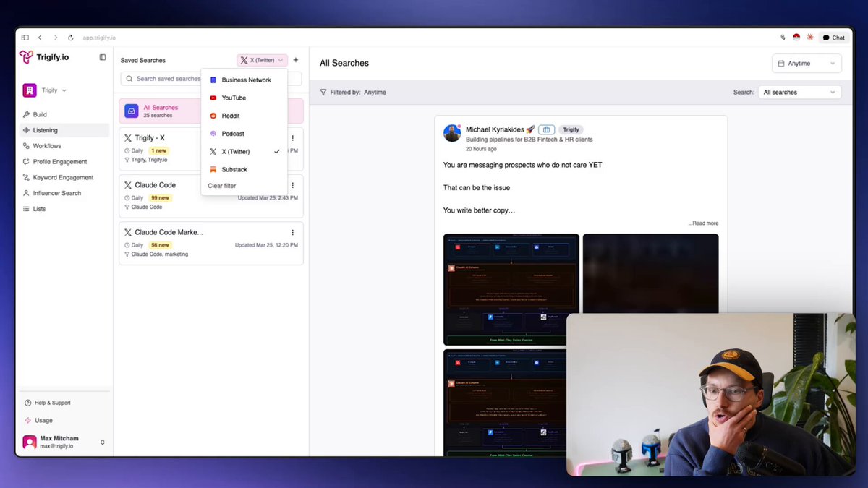Click the Filtered by funnel icon

pyautogui.click(x=323, y=92)
